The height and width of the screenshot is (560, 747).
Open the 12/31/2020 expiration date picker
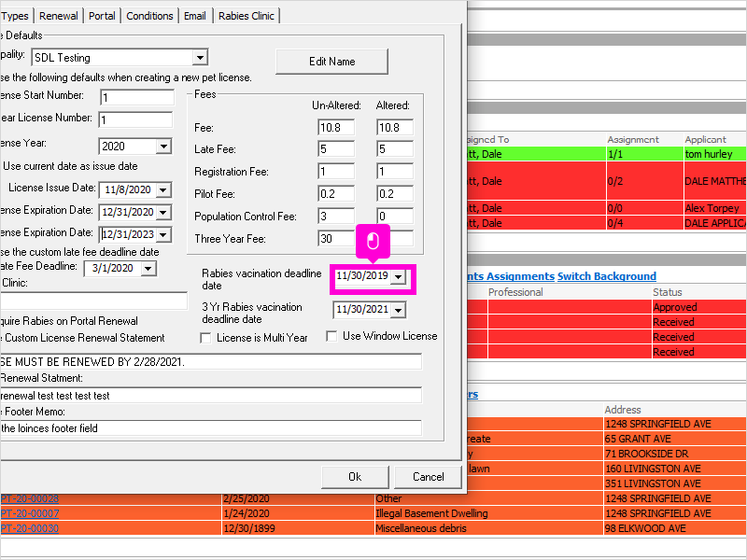click(x=162, y=212)
